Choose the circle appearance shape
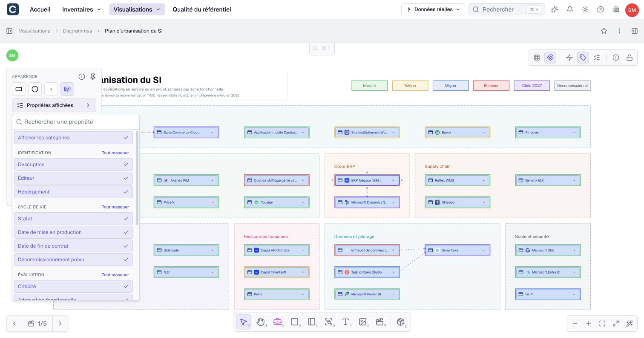 tap(35, 89)
